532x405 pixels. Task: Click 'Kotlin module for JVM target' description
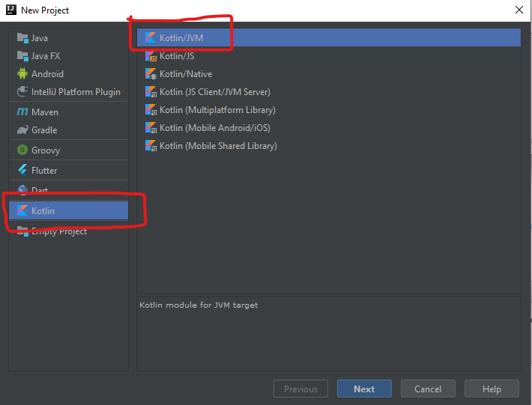point(199,305)
